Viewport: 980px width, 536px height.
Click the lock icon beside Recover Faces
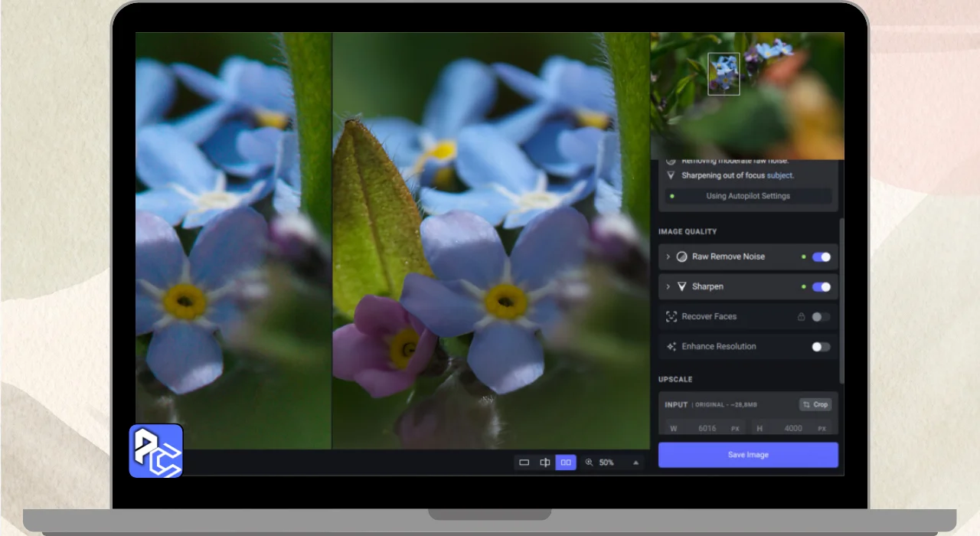(801, 317)
